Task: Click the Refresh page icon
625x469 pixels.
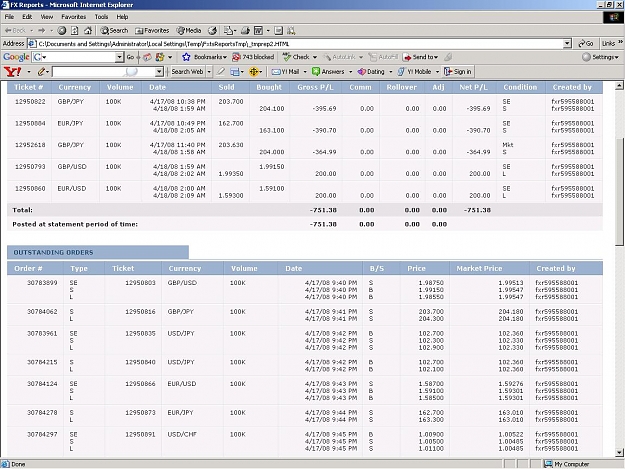Action: 75,30
